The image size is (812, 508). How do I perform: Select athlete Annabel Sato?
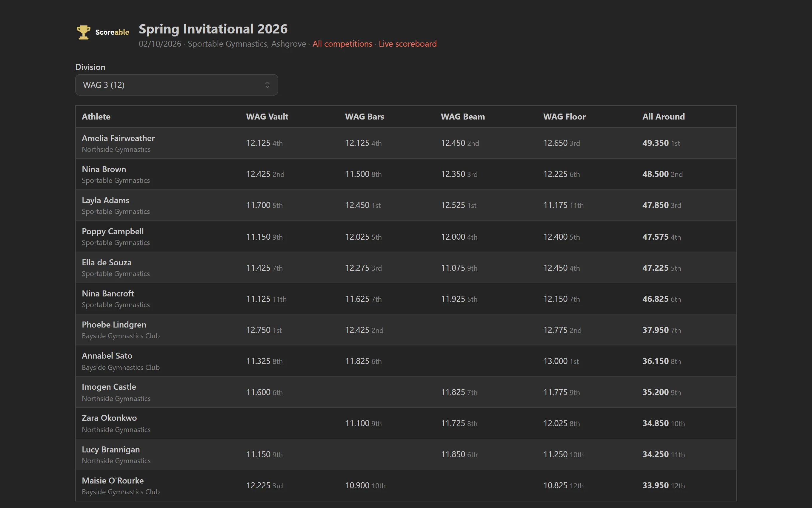pyautogui.click(x=107, y=356)
